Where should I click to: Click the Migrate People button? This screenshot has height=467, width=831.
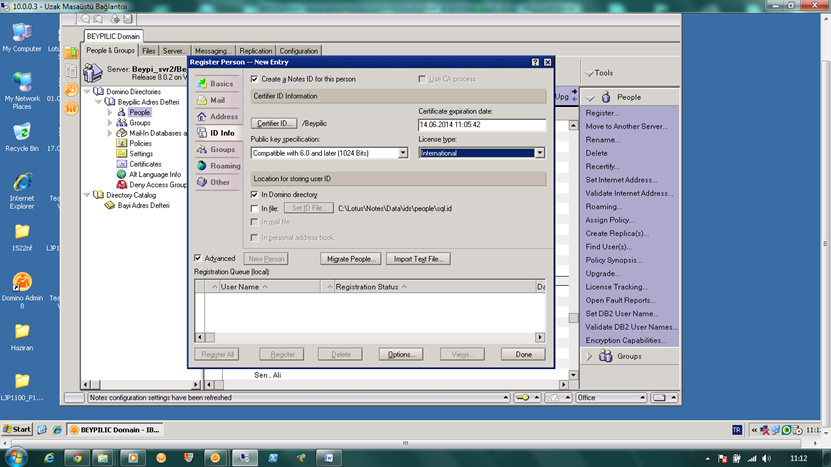351,259
